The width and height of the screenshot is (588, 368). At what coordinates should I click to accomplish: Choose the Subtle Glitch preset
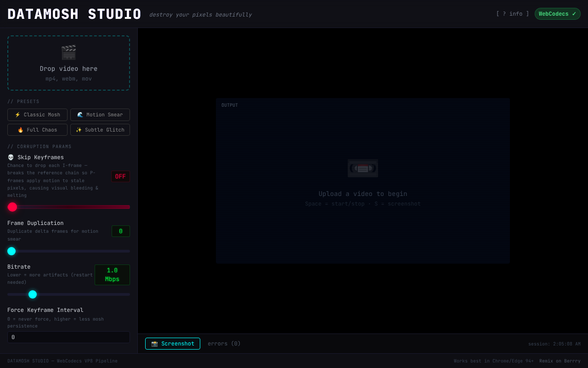tap(100, 130)
